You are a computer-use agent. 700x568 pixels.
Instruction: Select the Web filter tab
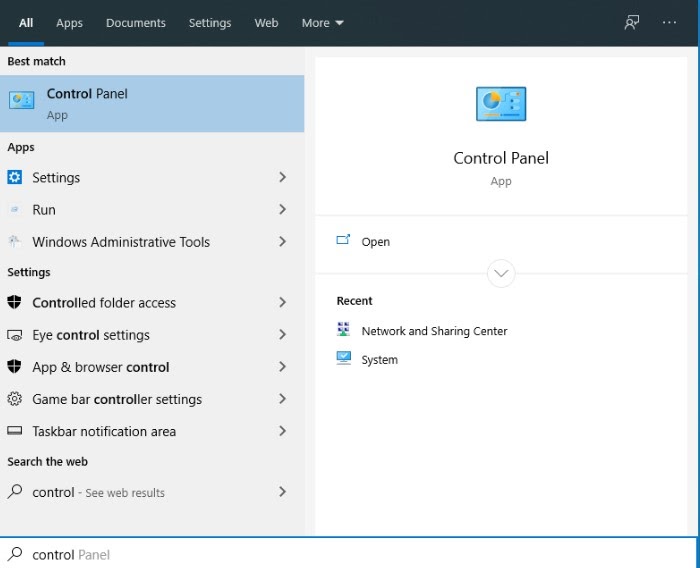(x=266, y=23)
